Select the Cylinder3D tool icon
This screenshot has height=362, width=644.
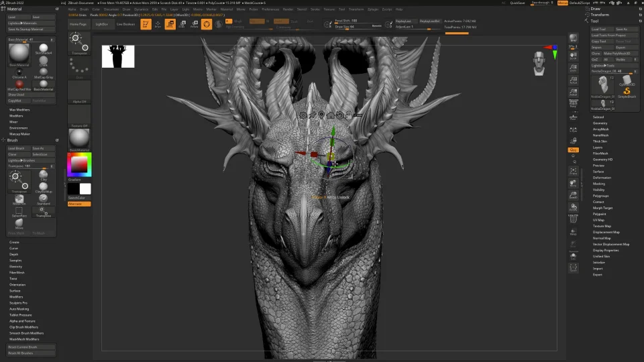[x=627, y=81]
